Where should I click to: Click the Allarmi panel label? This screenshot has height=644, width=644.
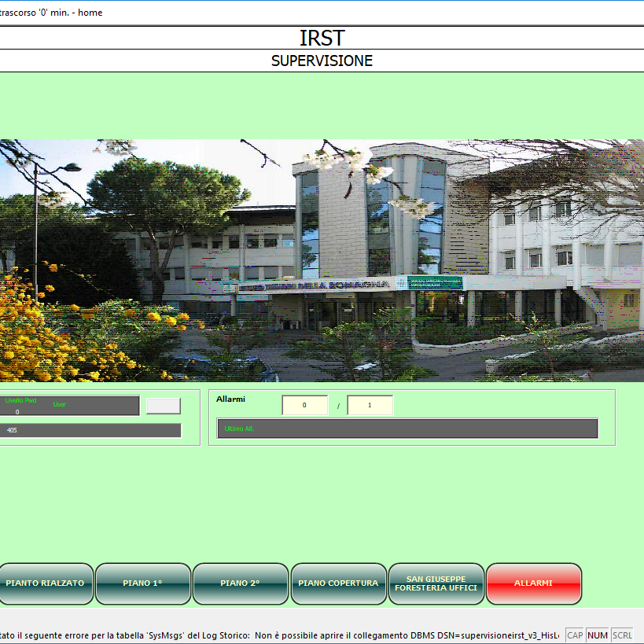230,399
